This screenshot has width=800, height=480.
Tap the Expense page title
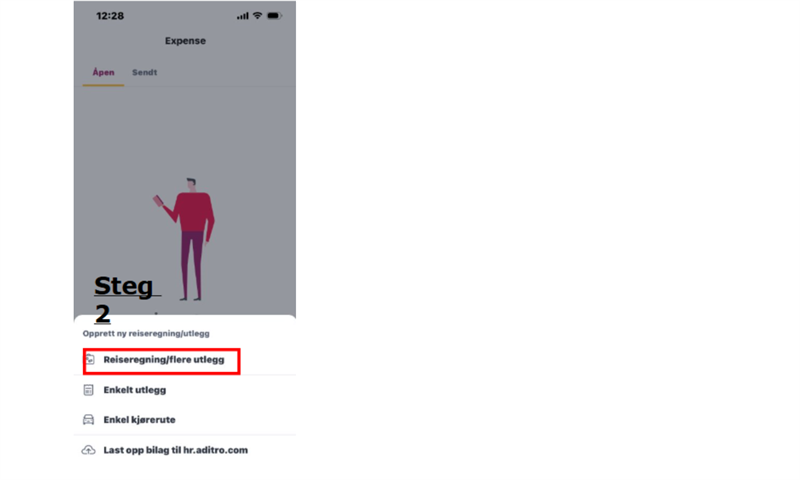pos(185,41)
